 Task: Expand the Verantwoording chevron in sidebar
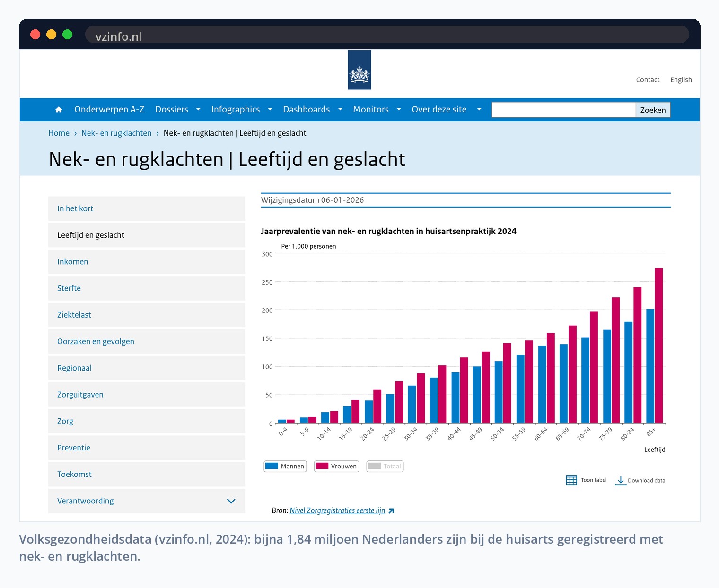point(231,501)
